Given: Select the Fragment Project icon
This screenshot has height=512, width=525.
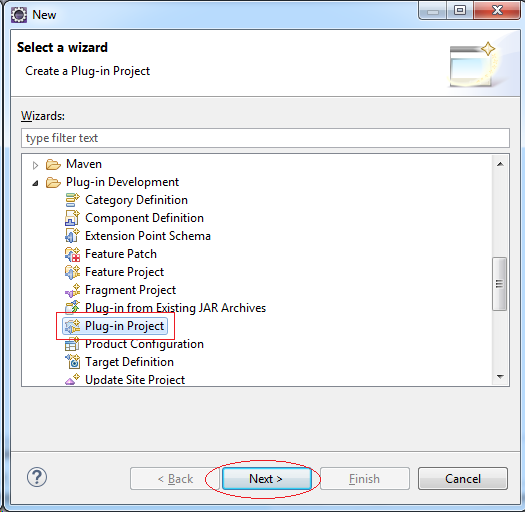Looking at the screenshot, I should 72,290.
